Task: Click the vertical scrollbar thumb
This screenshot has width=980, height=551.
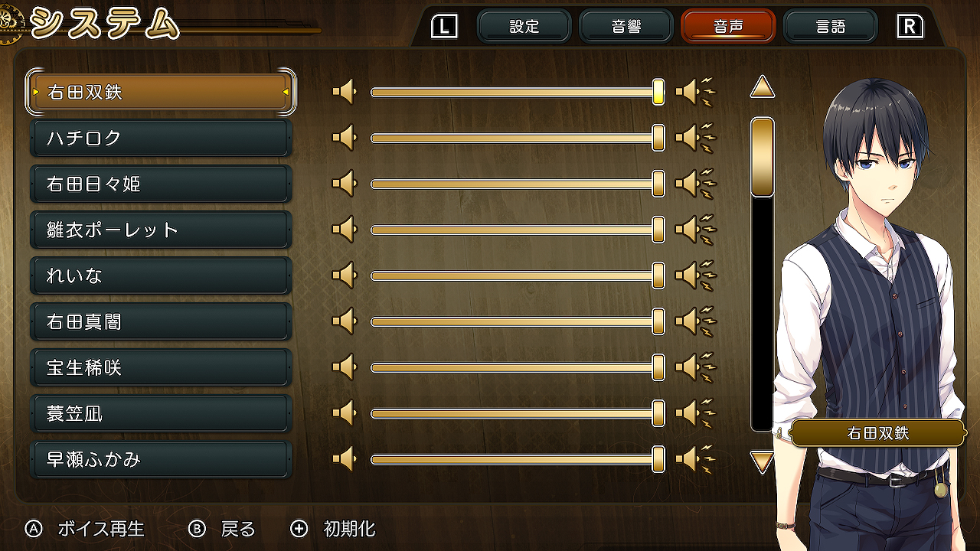Action: tap(763, 158)
